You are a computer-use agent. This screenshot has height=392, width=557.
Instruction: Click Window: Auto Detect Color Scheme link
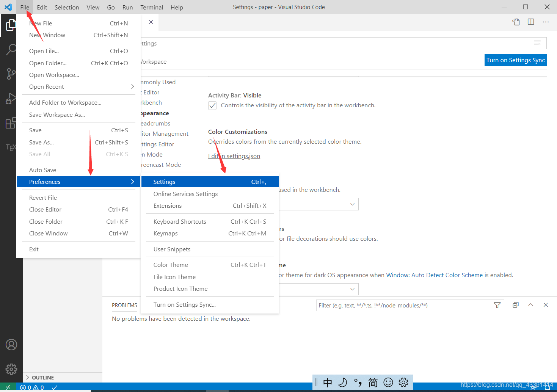(x=435, y=275)
